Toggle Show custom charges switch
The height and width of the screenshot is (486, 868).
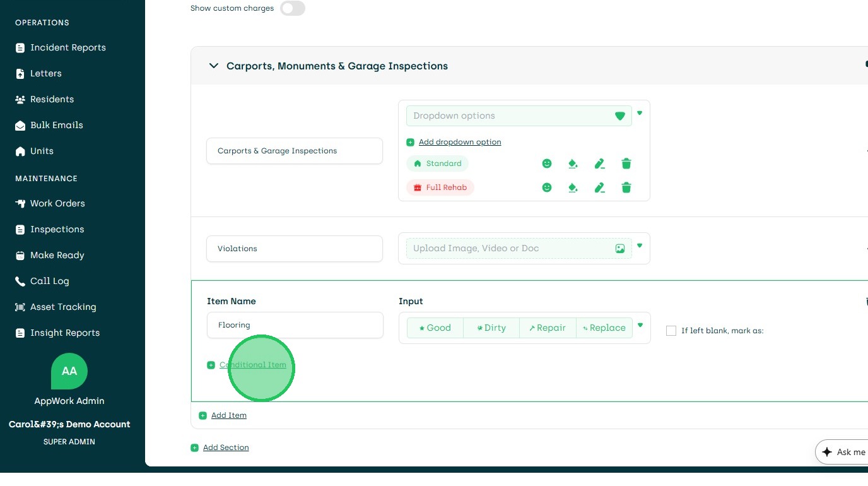coord(293,8)
